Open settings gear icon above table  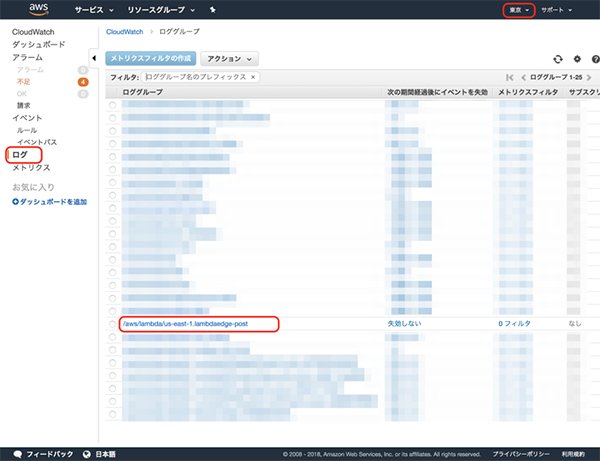point(577,60)
